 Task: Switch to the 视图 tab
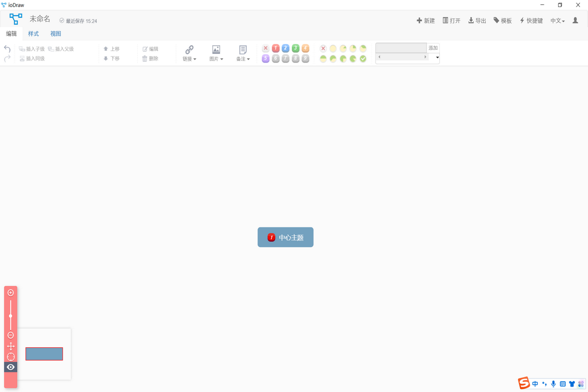pyautogui.click(x=55, y=33)
